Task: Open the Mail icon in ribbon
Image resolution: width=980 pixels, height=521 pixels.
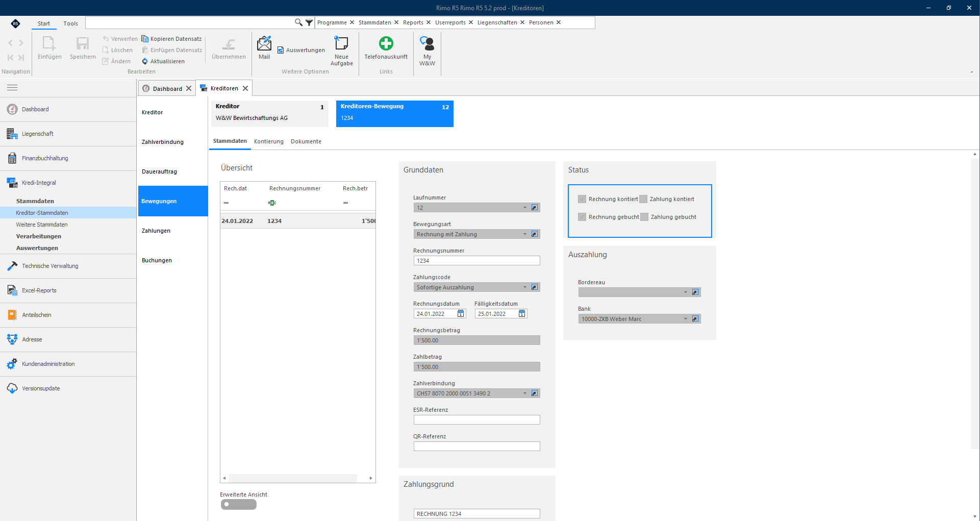Action: (264, 43)
